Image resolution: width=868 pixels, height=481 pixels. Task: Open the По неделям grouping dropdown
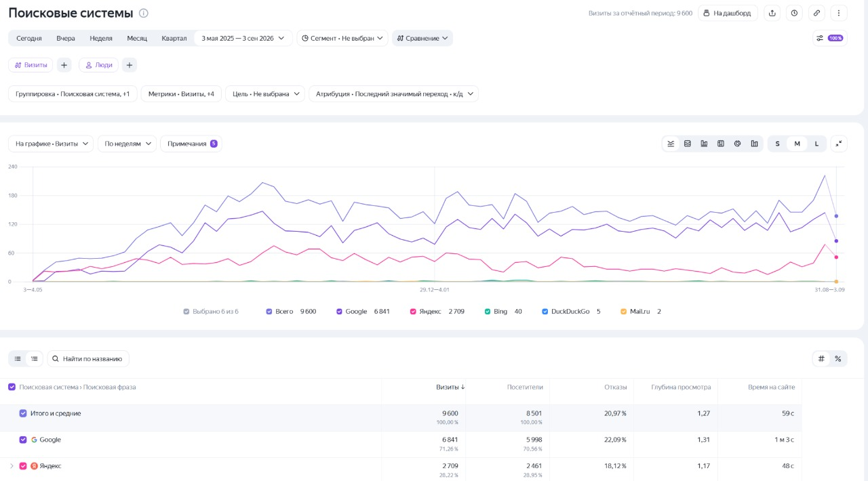(x=127, y=144)
